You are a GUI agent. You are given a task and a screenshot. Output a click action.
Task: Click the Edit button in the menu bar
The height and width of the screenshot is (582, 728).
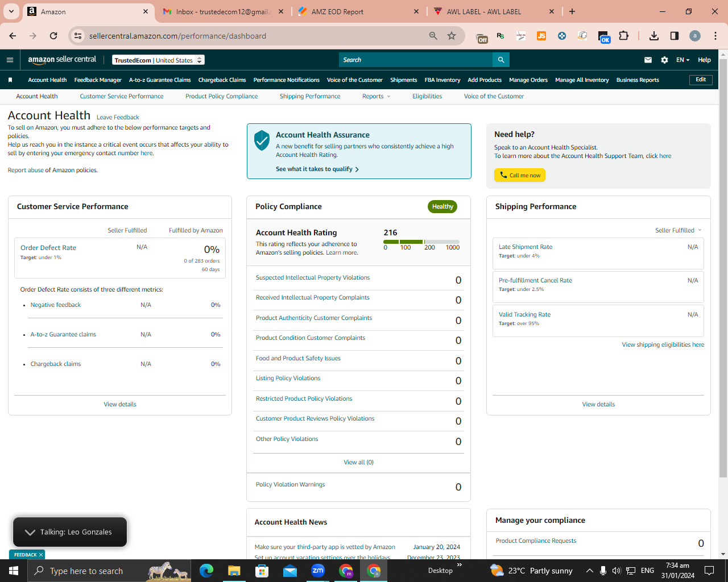pos(701,80)
